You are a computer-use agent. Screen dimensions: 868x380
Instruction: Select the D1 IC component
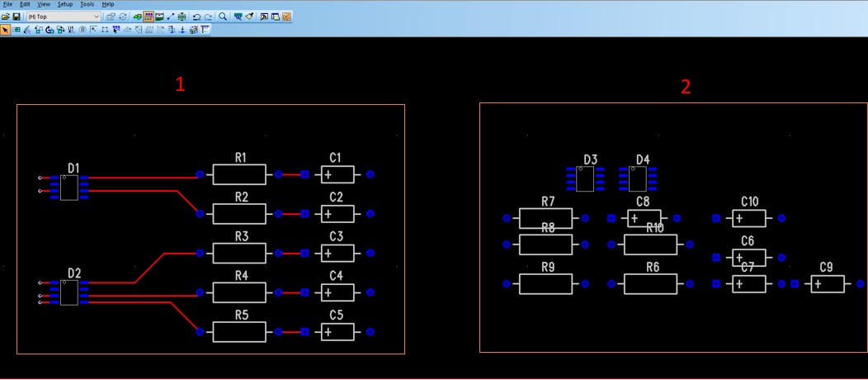pyautogui.click(x=69, y=188)
